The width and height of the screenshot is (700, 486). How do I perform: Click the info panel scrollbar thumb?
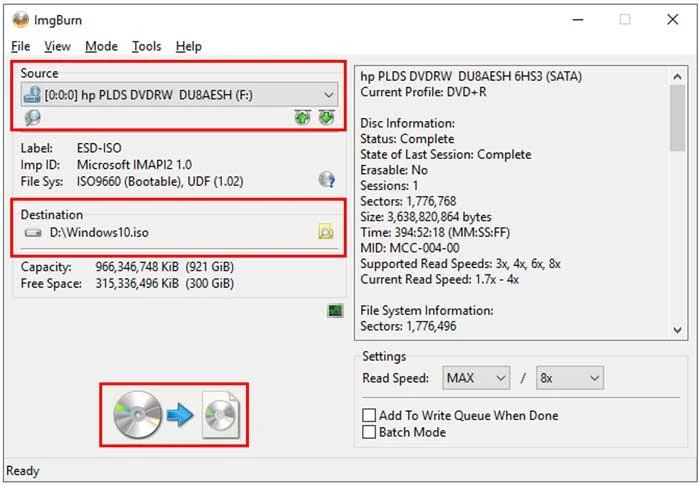click(x=677, y=118)
